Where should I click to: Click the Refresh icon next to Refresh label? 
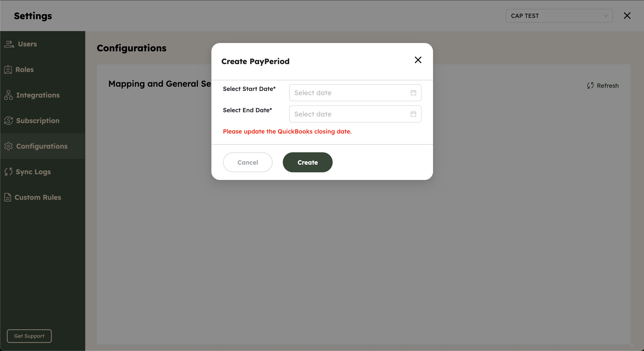pos(590,85)
